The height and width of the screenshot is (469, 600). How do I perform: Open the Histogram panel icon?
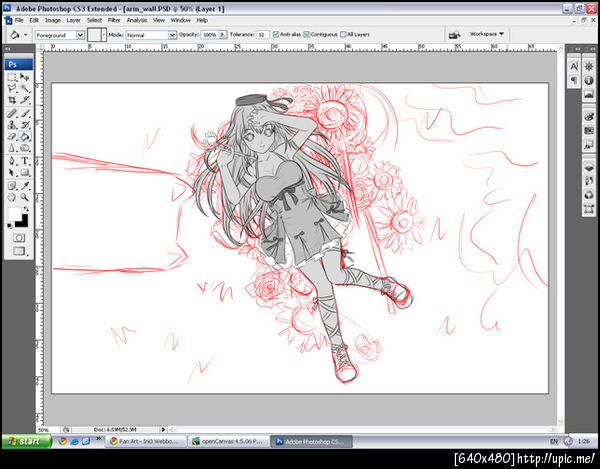589,94
